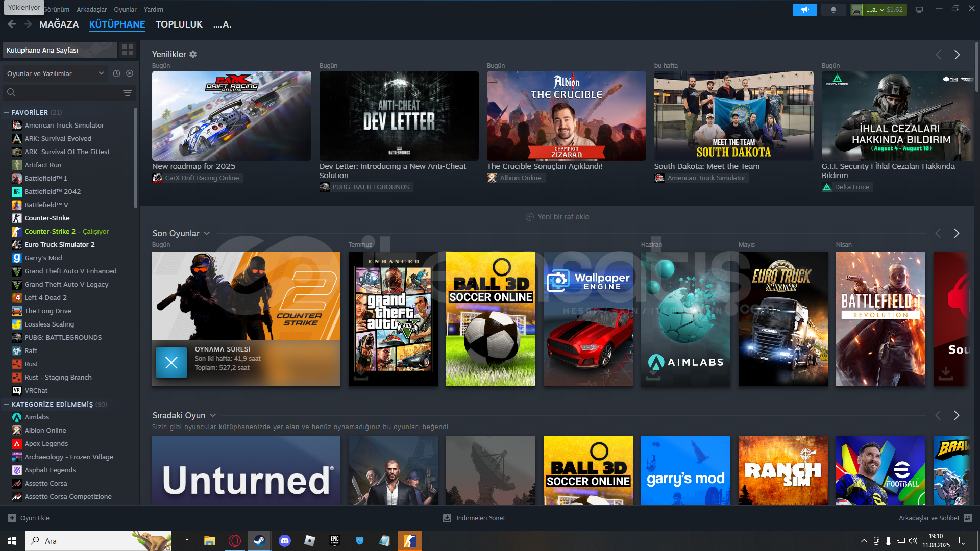This screenshot has width=980, height=551.
Task: Show only ready-to-play games icon
Action: 130,73
